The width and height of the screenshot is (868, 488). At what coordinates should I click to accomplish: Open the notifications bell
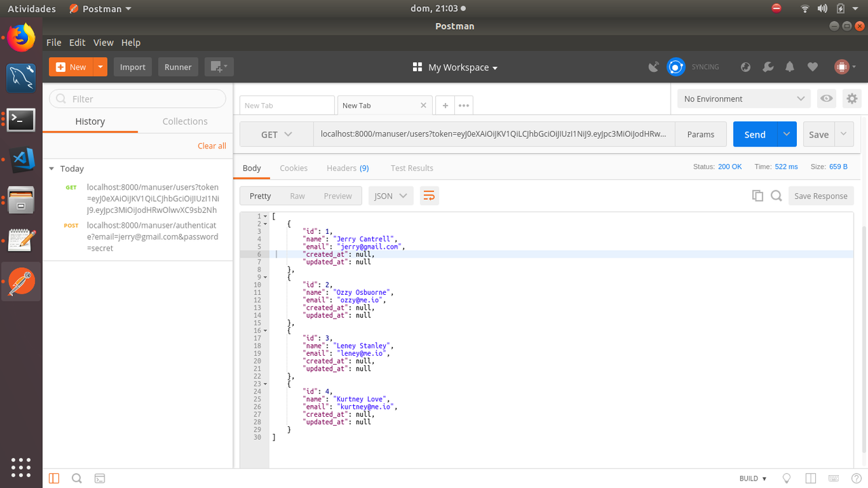coord(790,67)
